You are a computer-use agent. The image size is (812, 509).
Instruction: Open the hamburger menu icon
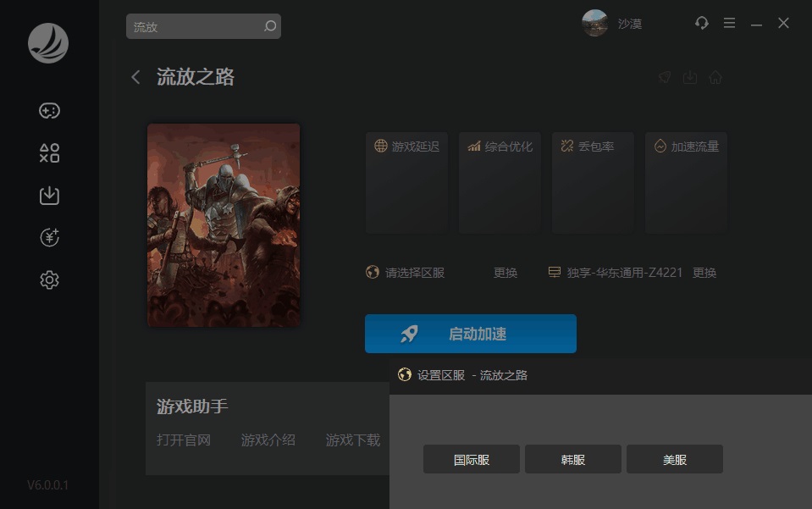729,23
